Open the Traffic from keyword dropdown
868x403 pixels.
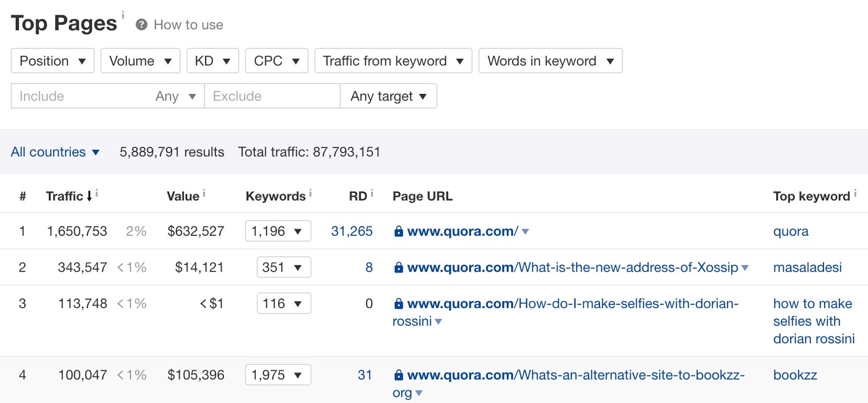(393, 61)
